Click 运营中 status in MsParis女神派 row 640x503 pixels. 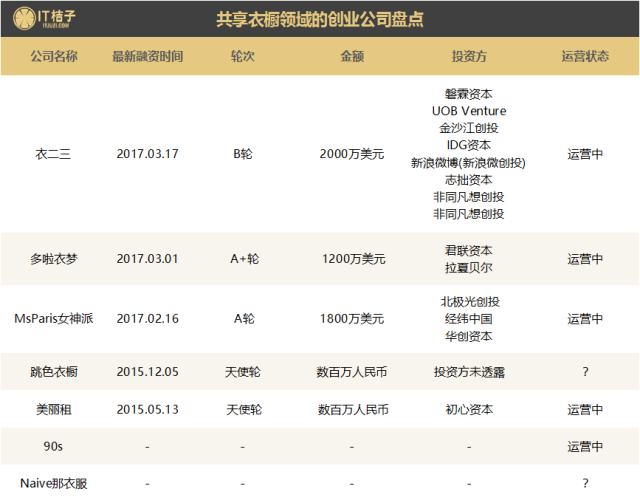(x=585, y=318)
